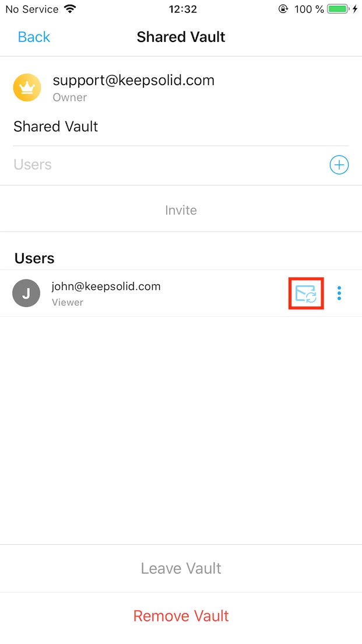Tap the gray J user avatar
Image resolution: width=362 pixels, height=644 pixels.
point(26,293)
